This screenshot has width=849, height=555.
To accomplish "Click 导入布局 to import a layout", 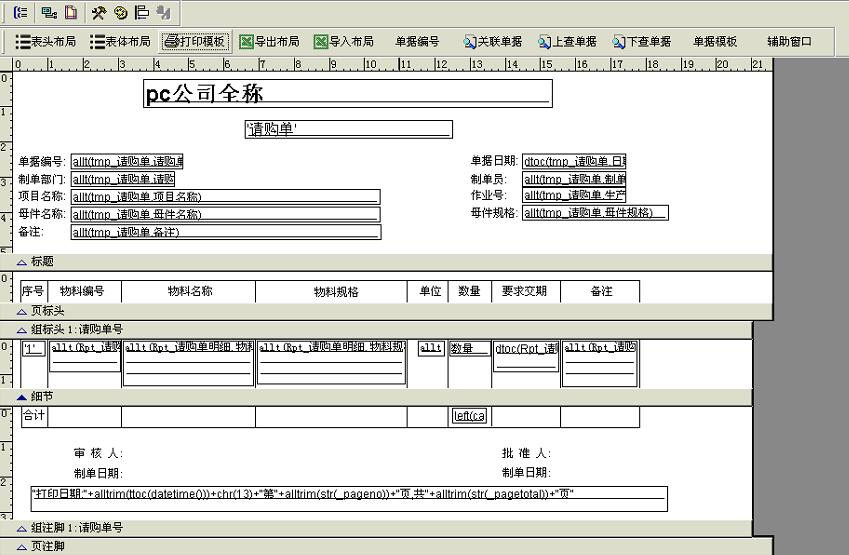I will tap(343, 42).
